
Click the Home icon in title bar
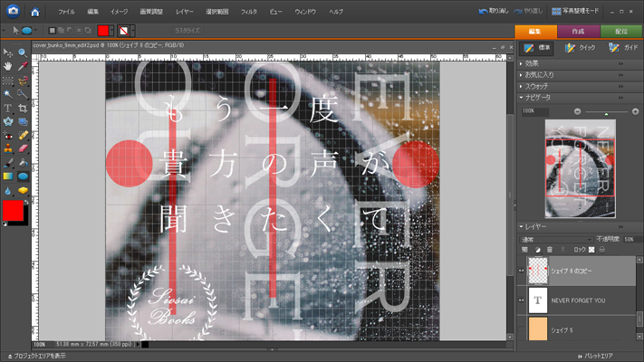point(35,12)
